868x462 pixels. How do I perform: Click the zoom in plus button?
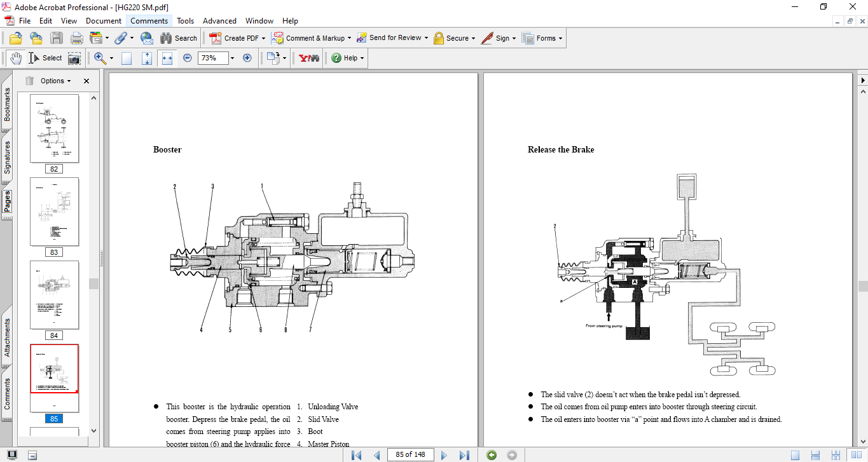pyautogui.click(x=247, y=58)
